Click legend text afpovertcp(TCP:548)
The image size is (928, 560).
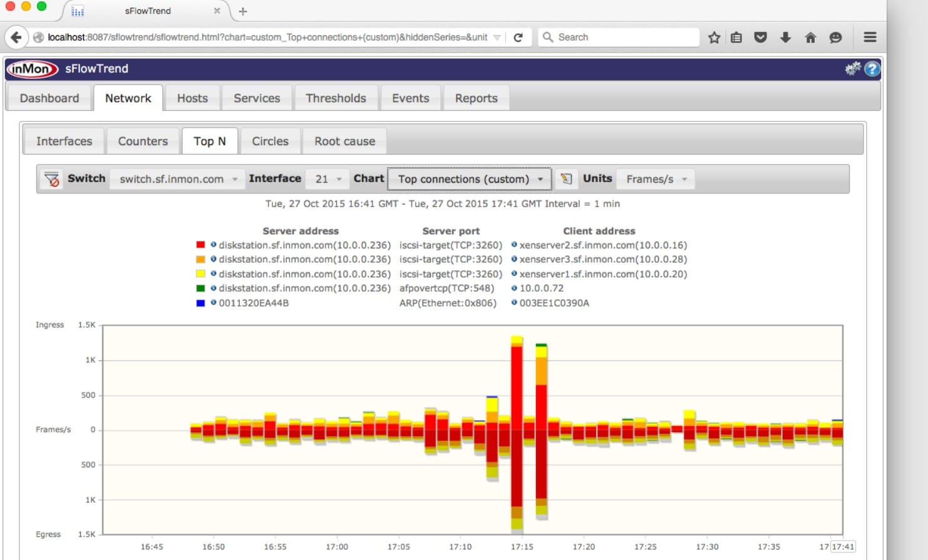(446, 288)
